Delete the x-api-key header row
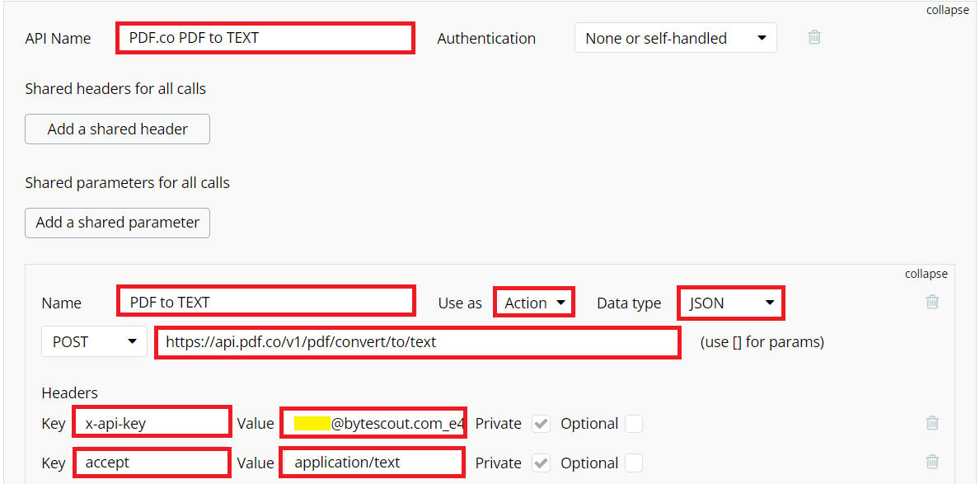The image size is (980, 484). click(932, 423)
